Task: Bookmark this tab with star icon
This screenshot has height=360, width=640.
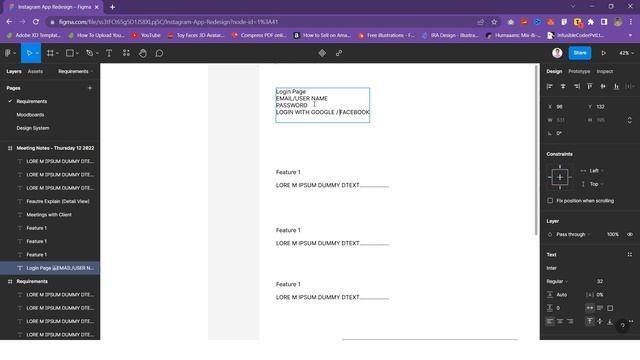Action: click(494, 22)
